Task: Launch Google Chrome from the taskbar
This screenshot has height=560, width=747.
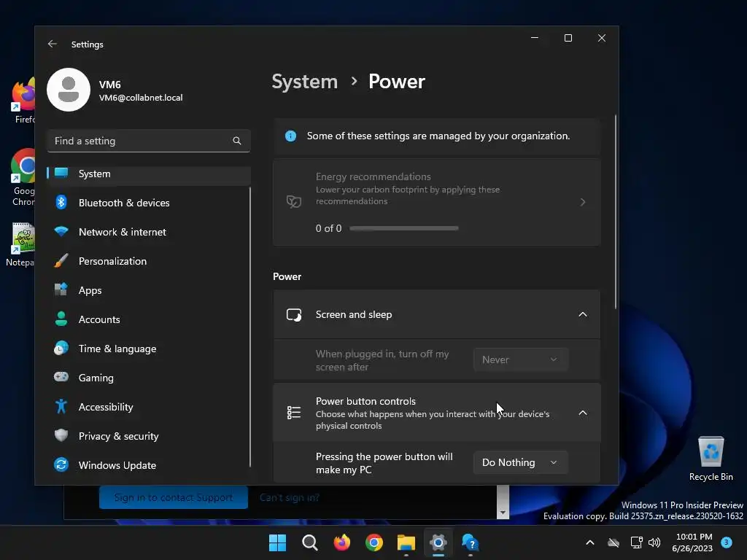Action: 374,542
